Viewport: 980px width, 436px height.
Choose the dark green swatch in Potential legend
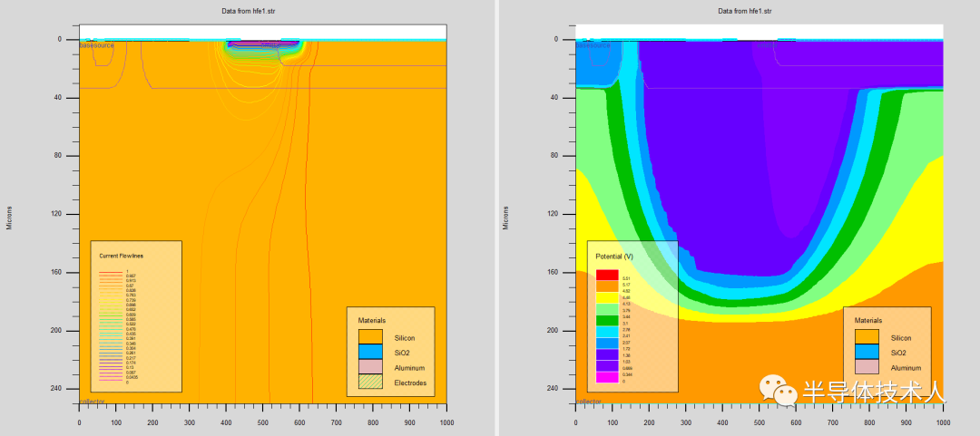coord(606,321)
